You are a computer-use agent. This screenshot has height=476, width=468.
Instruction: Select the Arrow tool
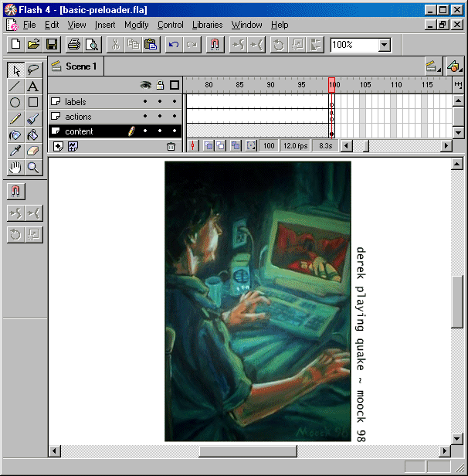pyautogui.click(x=15, y=70)
